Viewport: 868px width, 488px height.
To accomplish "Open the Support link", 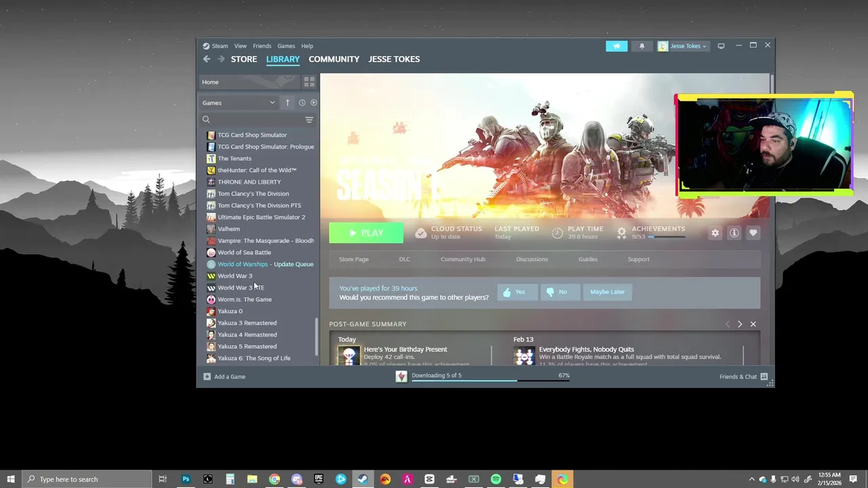I will tap(638, 260).
